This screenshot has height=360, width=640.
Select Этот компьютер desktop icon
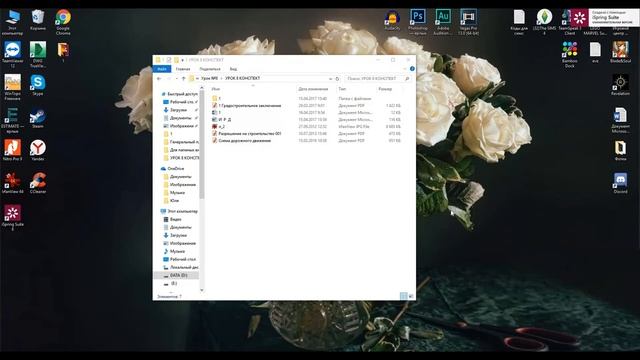pos(13,22)
